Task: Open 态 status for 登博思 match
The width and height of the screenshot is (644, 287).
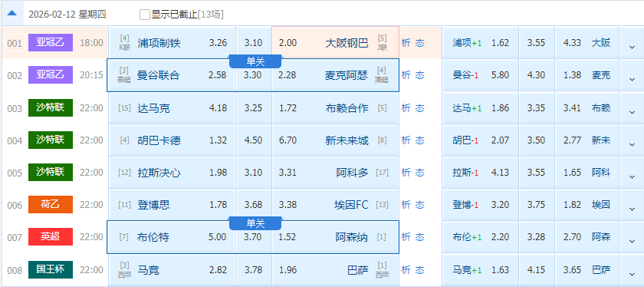Action: [x=420, y=205]
